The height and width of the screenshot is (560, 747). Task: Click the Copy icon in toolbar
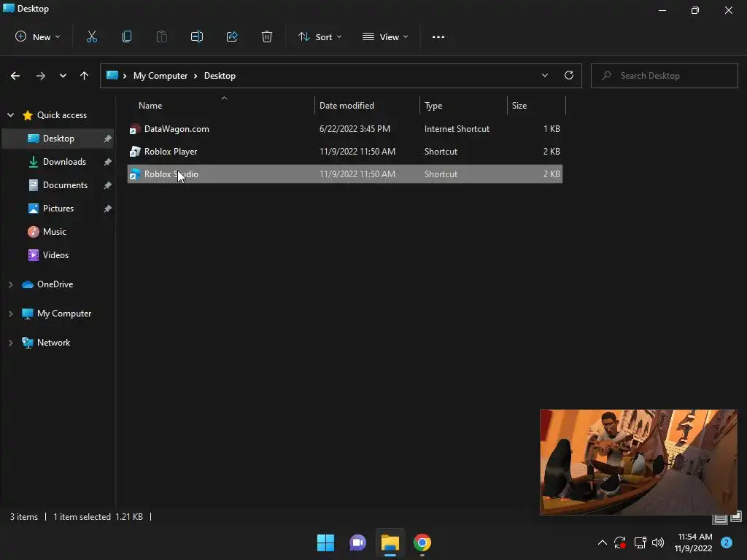click(x=127, y=36)
